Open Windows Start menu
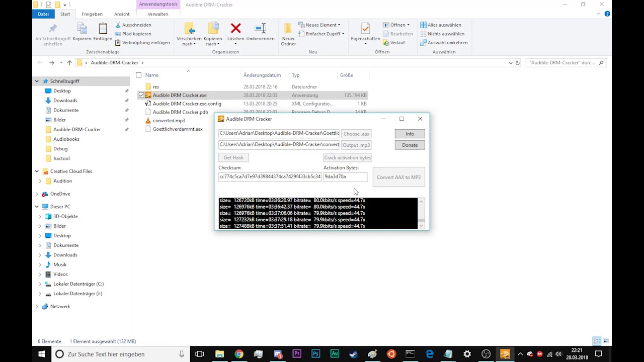Viewport: 644px width, 362px height. click(x=42, y=354)
